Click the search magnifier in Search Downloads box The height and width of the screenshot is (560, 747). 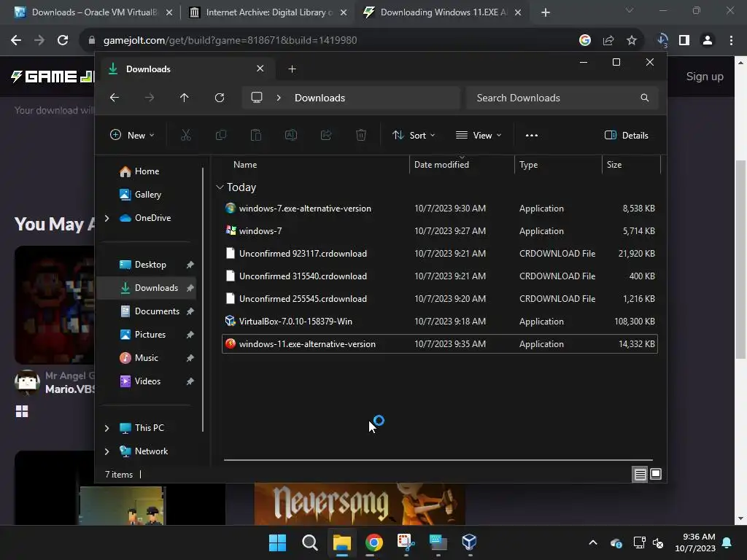point(645,98)
